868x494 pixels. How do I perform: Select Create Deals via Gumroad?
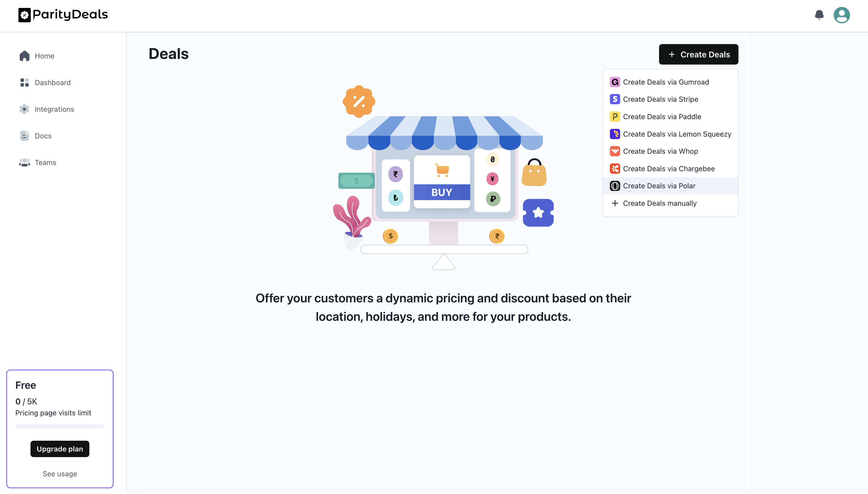665,82
